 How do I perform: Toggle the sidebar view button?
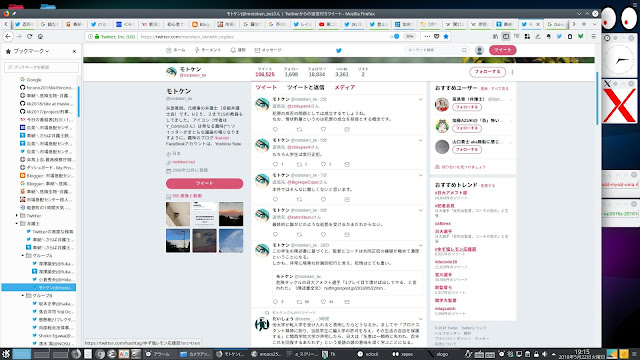point(506,36)
